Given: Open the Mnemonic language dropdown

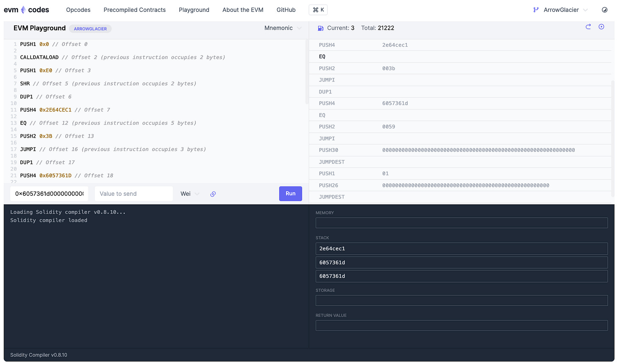Looking at the screenshot, I should pos(283,28).
